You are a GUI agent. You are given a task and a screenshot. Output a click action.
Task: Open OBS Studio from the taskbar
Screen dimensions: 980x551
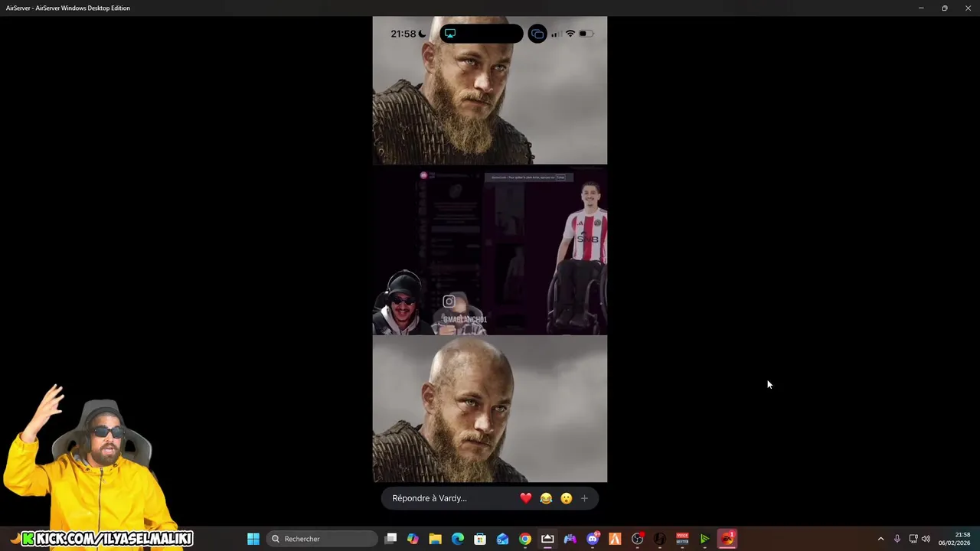coord(637,539)
